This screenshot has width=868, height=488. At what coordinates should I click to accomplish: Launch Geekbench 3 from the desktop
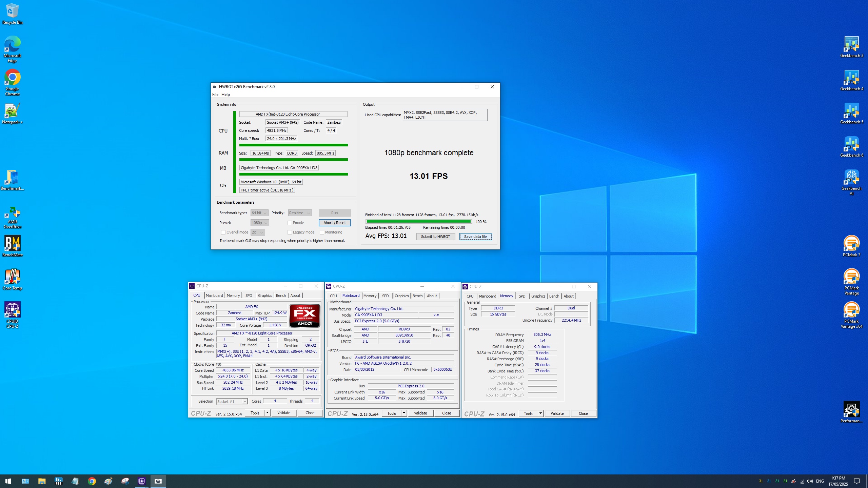[x=851, y=47]
